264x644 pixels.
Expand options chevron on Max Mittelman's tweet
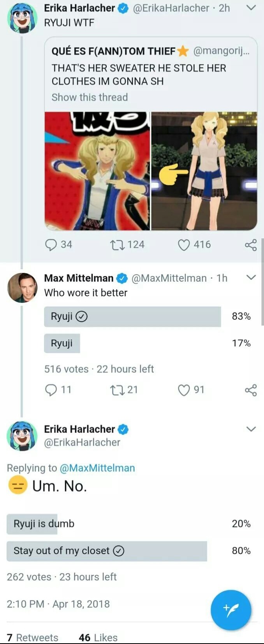pyautogui.click(x=252, y=277)
